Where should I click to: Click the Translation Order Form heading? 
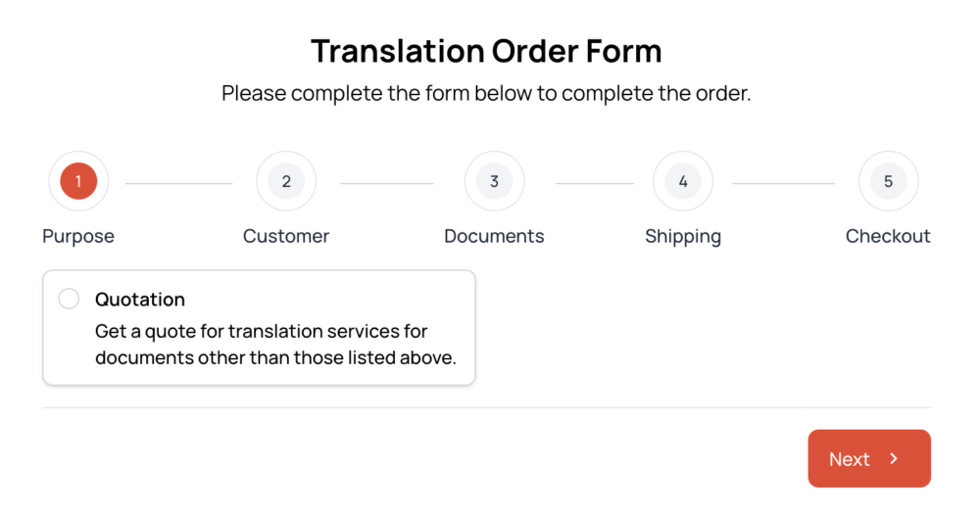pos(486,50)
